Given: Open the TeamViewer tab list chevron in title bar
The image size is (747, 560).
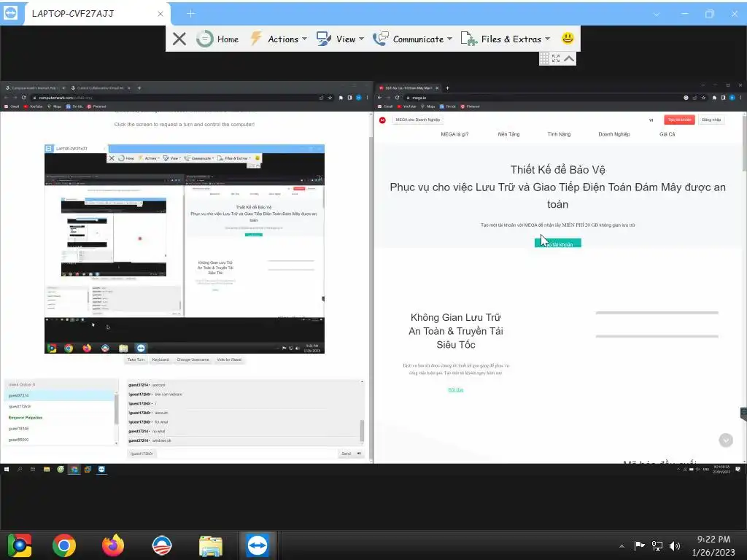Looking at the screenshot, I should click(657, 14).
